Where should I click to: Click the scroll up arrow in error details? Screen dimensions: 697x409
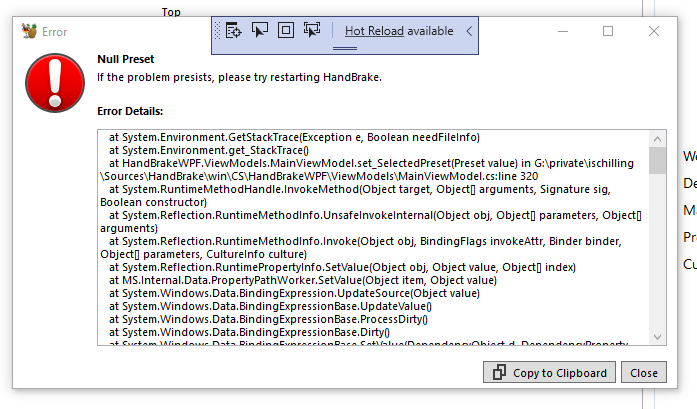(x=657, y=139)
